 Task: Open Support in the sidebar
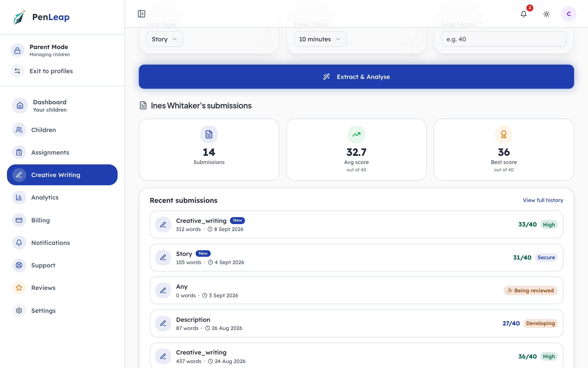62,265
